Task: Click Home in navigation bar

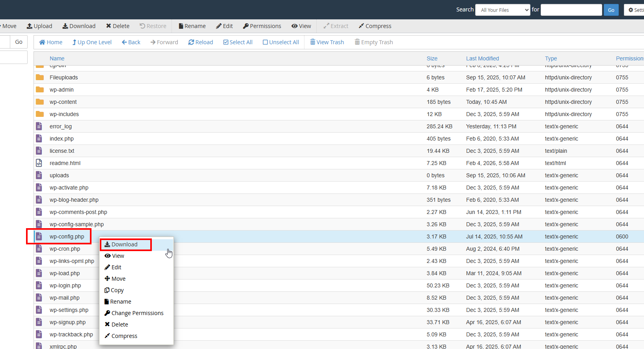Action: (x=51, y=42)
